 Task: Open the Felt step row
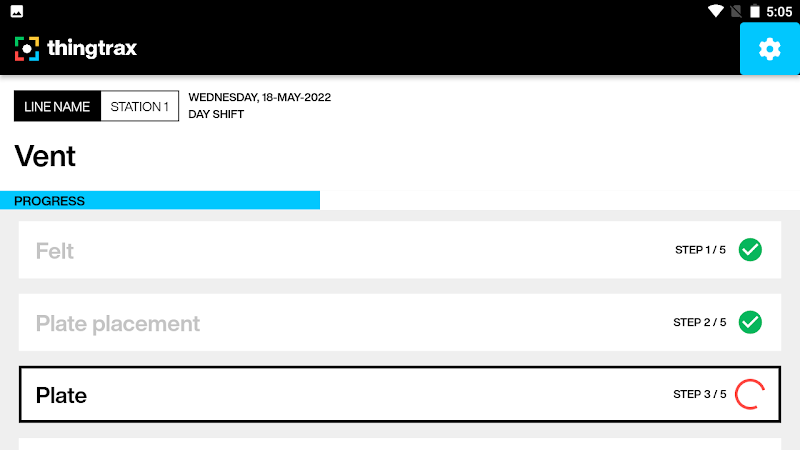click(x=400, y=250)
